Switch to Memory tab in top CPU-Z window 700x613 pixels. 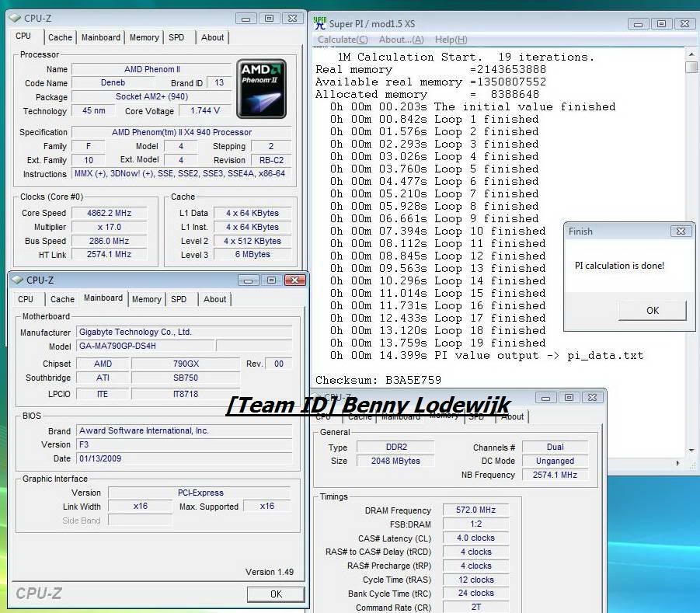click(144, 37)
